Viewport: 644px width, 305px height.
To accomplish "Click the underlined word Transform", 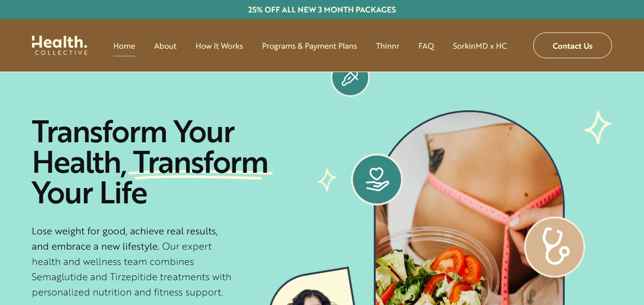I will coord(201,163).
